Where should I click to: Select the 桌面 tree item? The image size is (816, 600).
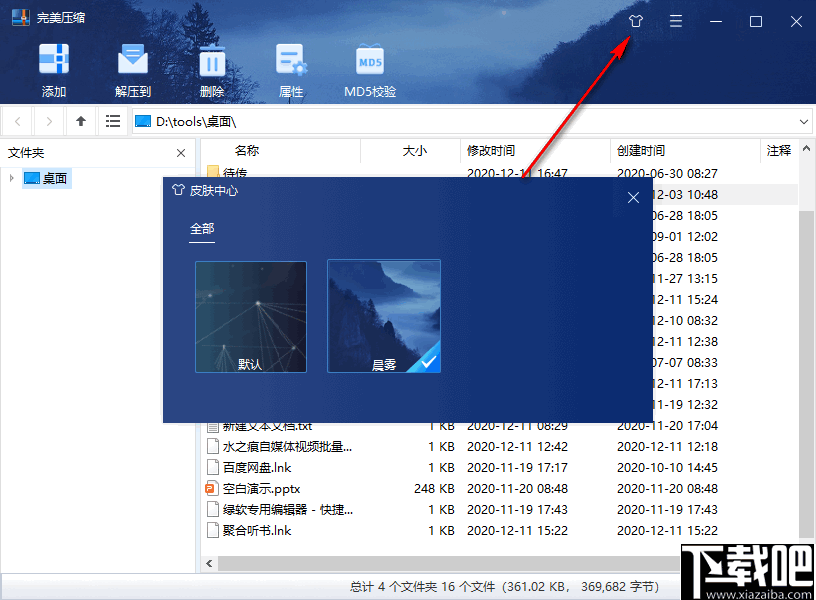click(46, 178)
